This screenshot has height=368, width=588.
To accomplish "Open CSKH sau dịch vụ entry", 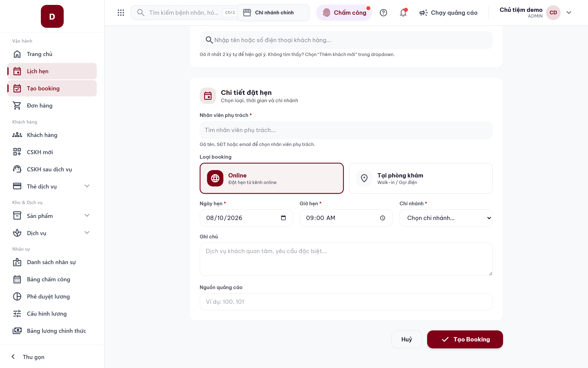I will coord(52,169).
